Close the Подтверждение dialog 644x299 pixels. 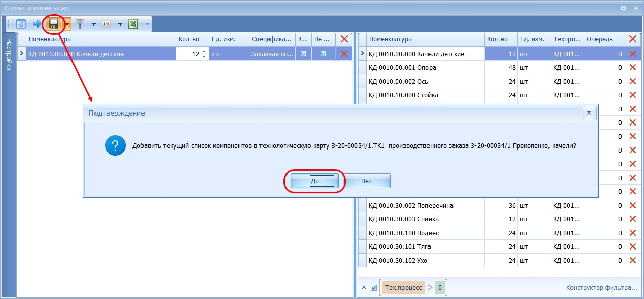coord(589,113)
